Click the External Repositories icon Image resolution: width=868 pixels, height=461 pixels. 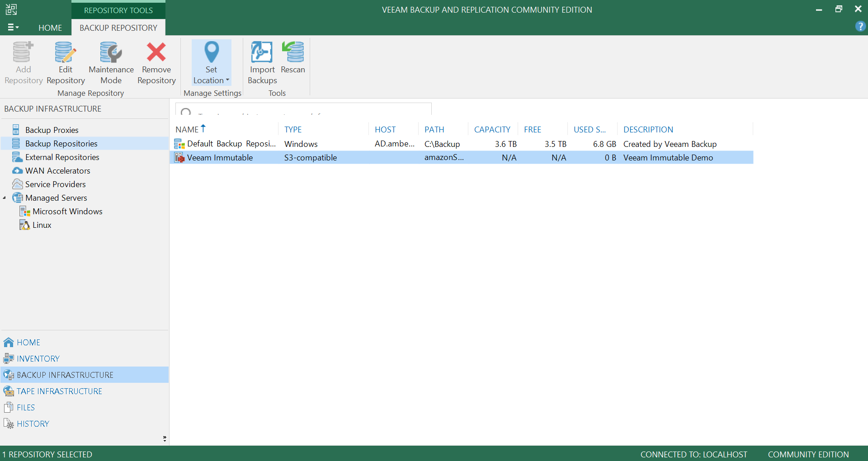(17, 157)
